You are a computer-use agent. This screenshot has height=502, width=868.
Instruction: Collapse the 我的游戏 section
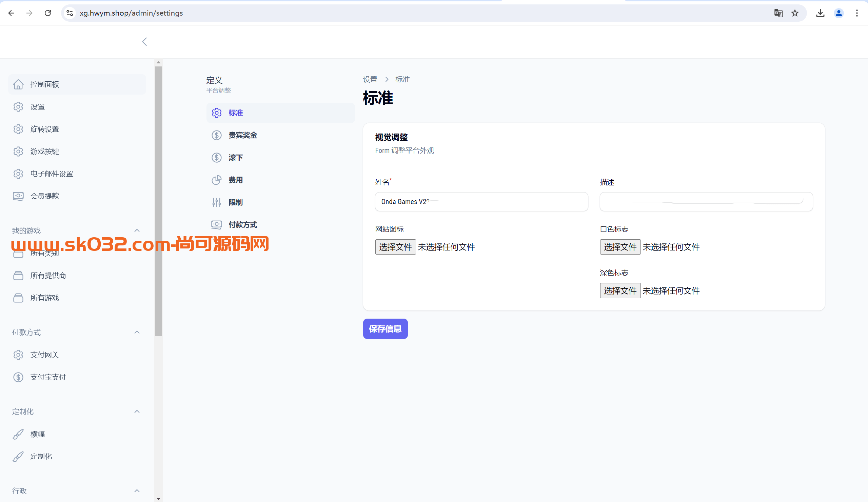[x=137, y=230]
